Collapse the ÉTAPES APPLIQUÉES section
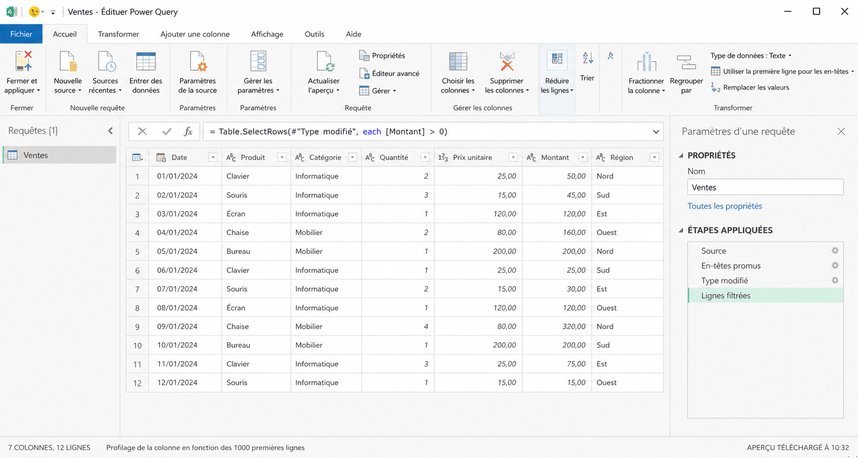 click(x=681, y=230)
